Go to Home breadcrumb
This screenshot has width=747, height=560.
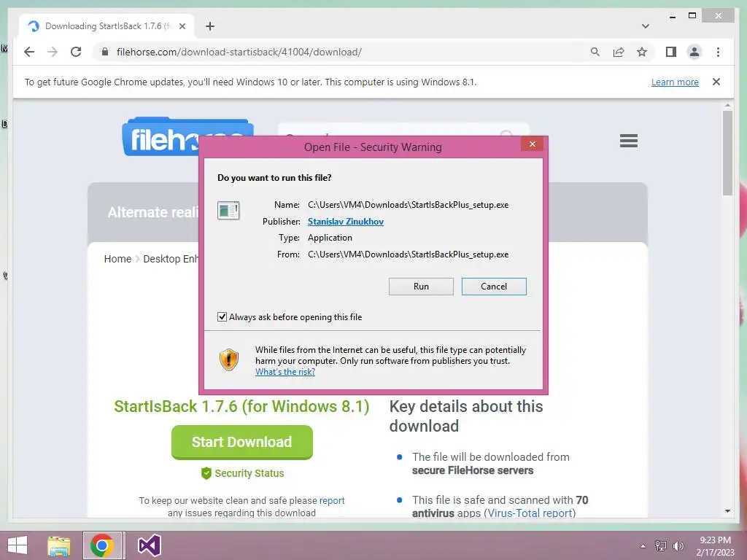click(x=117, y=259)
